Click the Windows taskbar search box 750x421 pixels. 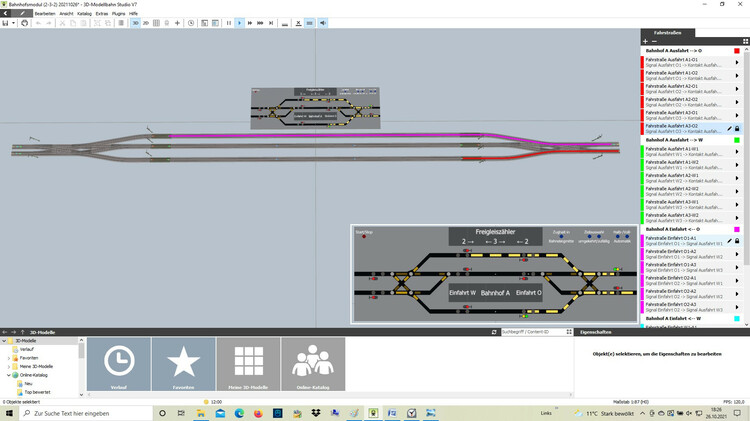point(85,413)
